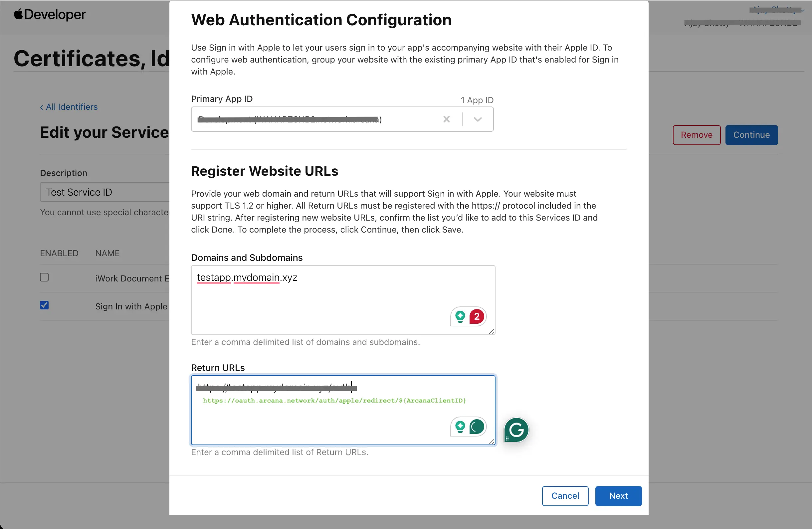The width and height of the screenshot is (812, 529).
Task: Click the Grammarly lightbulb in Return URLs field
Action: pos(460,427)
